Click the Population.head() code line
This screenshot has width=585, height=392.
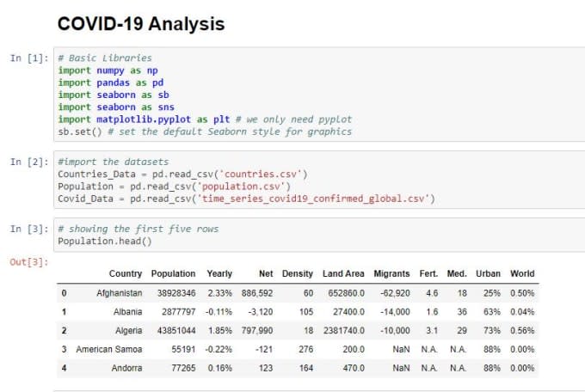pos(105,242)
